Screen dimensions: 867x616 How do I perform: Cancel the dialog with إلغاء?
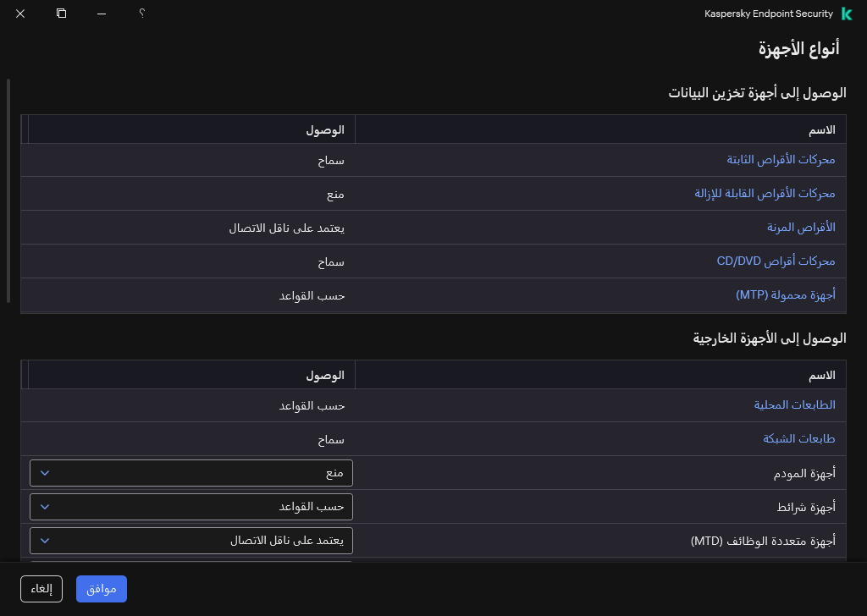41,589
